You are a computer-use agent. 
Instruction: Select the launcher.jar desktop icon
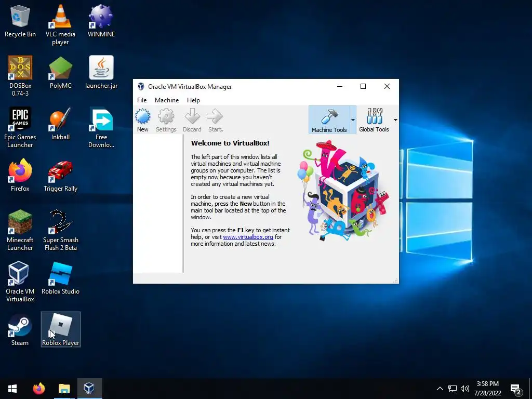[101, 72]
